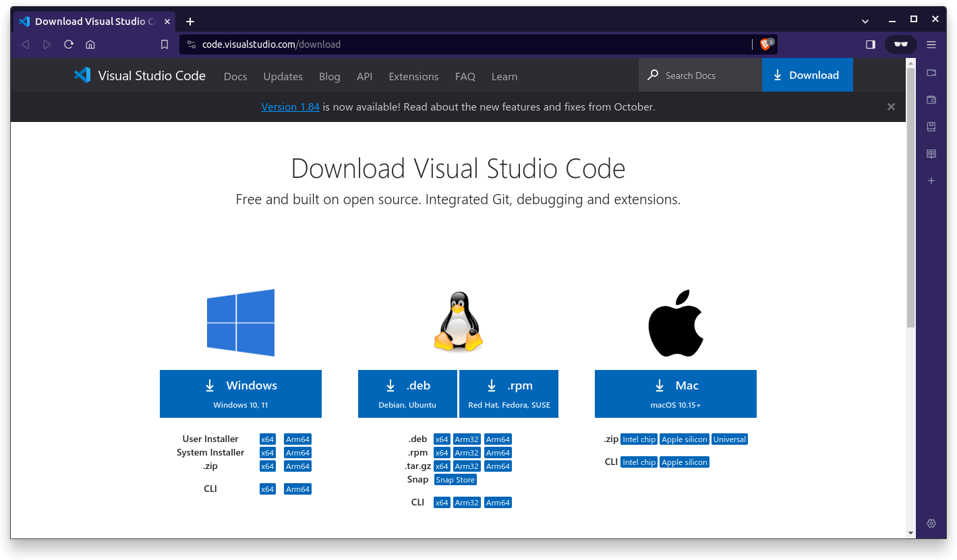
Task: Select Arm32 for Linux CLI row
Action: tap(467, 503)
